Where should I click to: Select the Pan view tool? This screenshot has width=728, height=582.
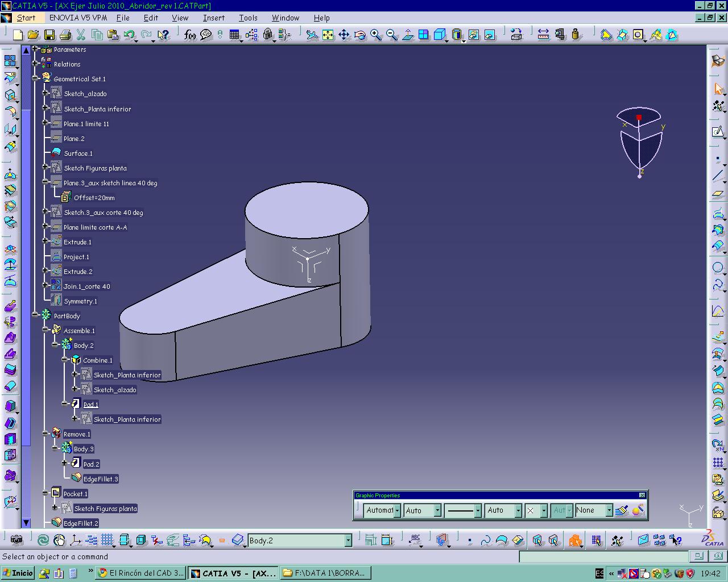344,35
